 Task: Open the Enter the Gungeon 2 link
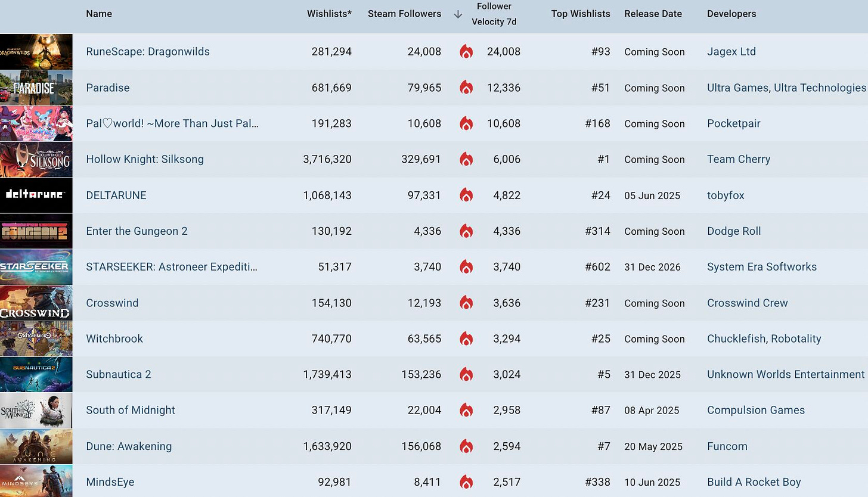[137, 231]
